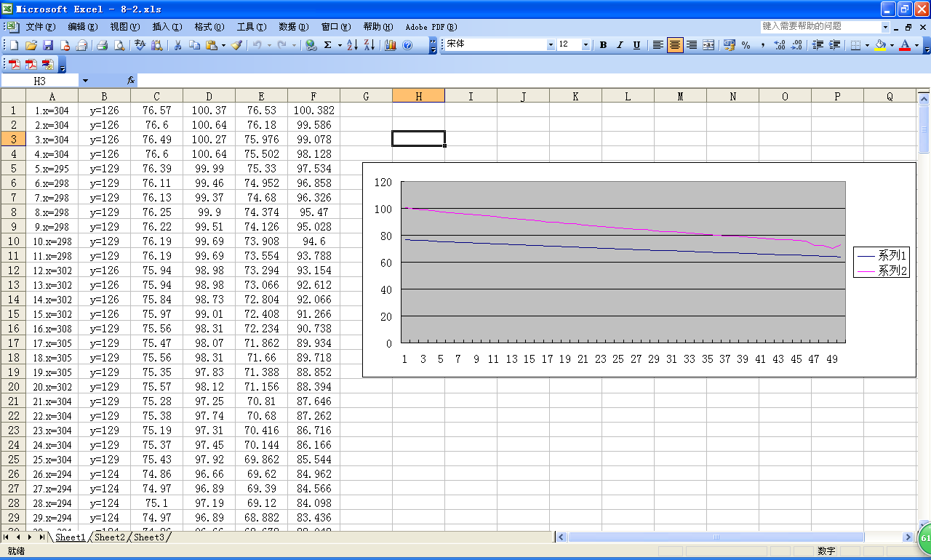Screen dimensions: 931x560
Task: Open the font size dropdown showing 12
Action: 586,45
